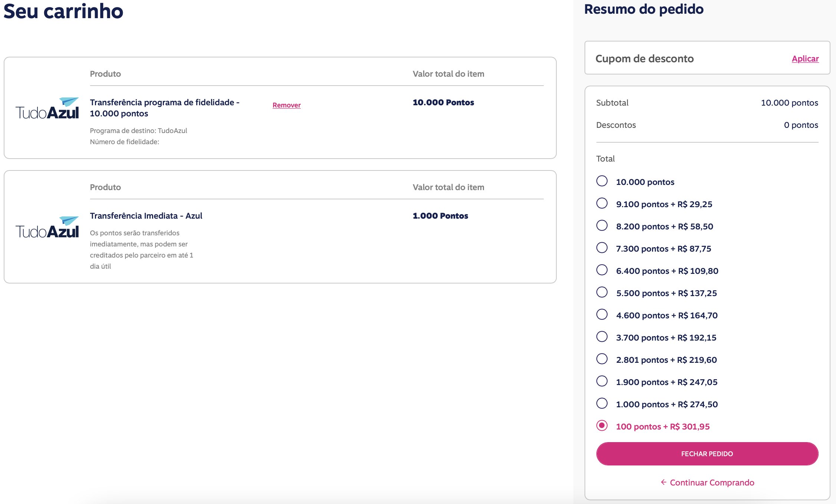The width and height of the screenshot is (836, 504).
Task: Click the Descontos '0 pontos' value
Action: pyautogui.click(x=801, y=125)
